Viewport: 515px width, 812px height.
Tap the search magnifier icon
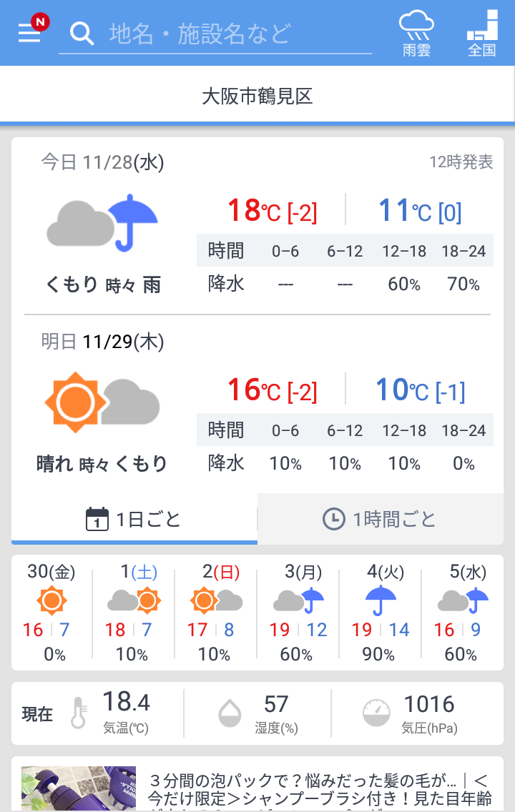pyautogui.click(x=82, y=34)
